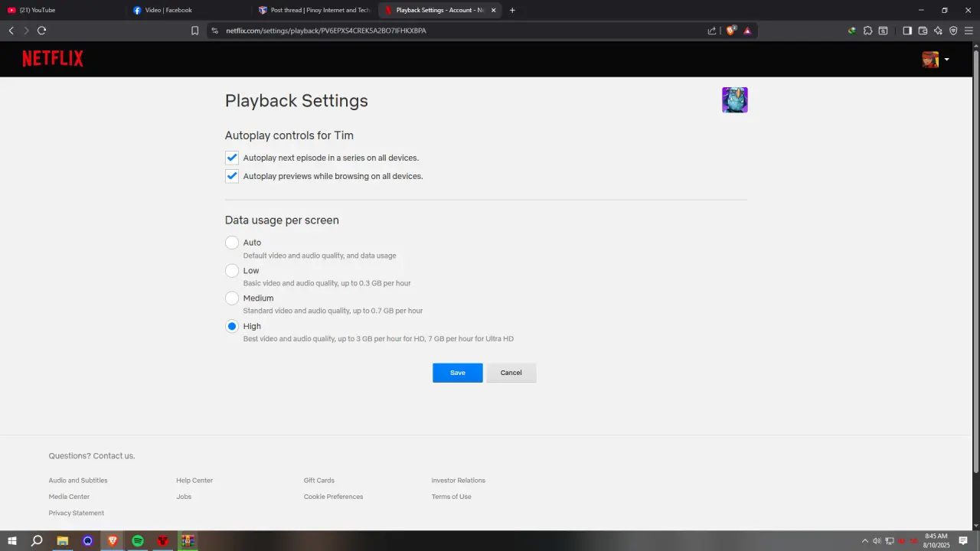Screen dimensions: 980x551
Task: Open the tab search toolbar icon
Action: click(x=883, y=31)
